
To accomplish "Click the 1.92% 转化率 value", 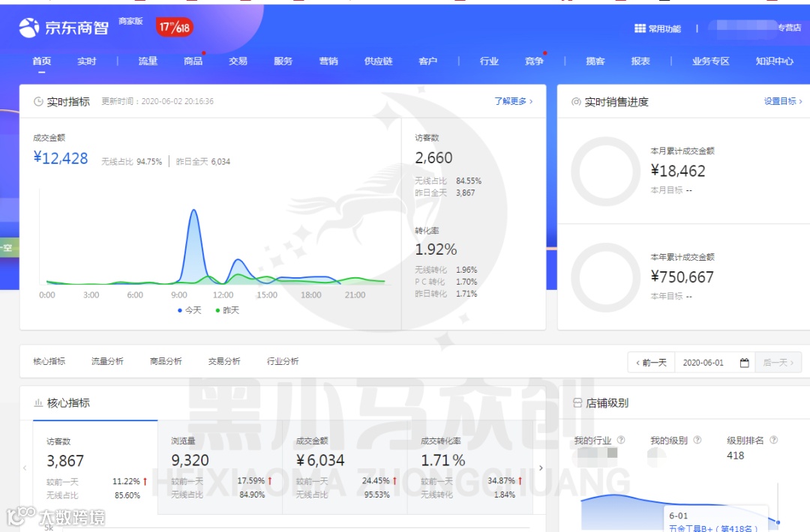I will (436, 250).
